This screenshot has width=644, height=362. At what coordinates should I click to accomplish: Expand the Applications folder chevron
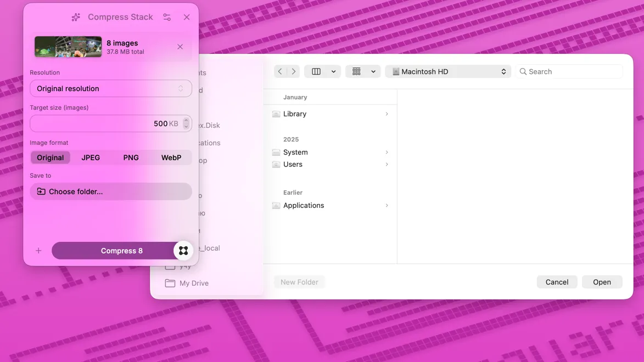[x=387, y=205]
